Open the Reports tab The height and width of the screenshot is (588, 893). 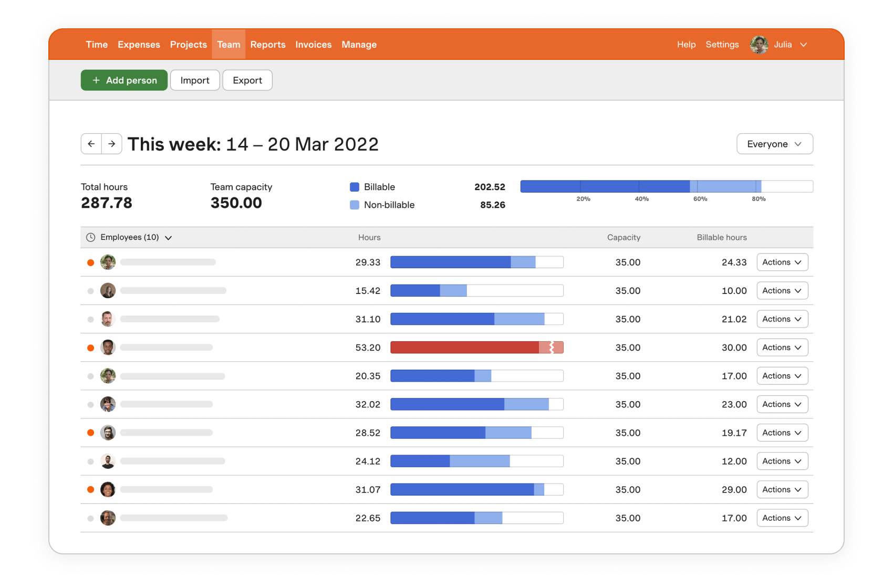click(267, 45)
